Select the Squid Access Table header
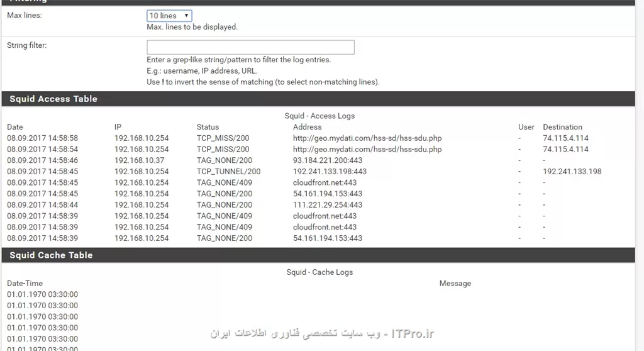 [318, 99]
